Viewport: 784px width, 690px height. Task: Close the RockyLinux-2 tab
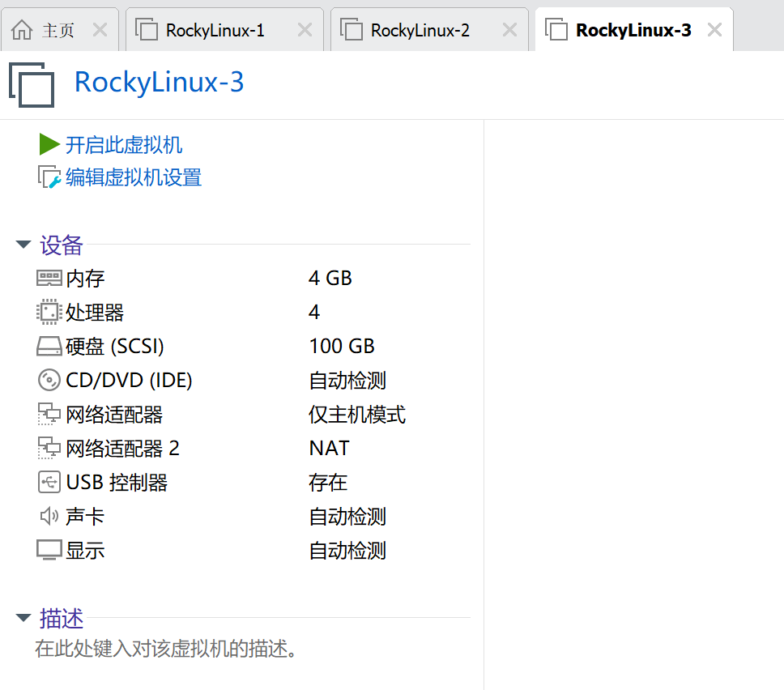click(509, 30)
